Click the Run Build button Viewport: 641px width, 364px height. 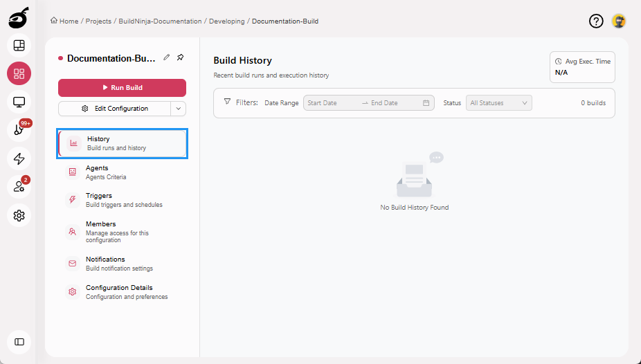122,88
